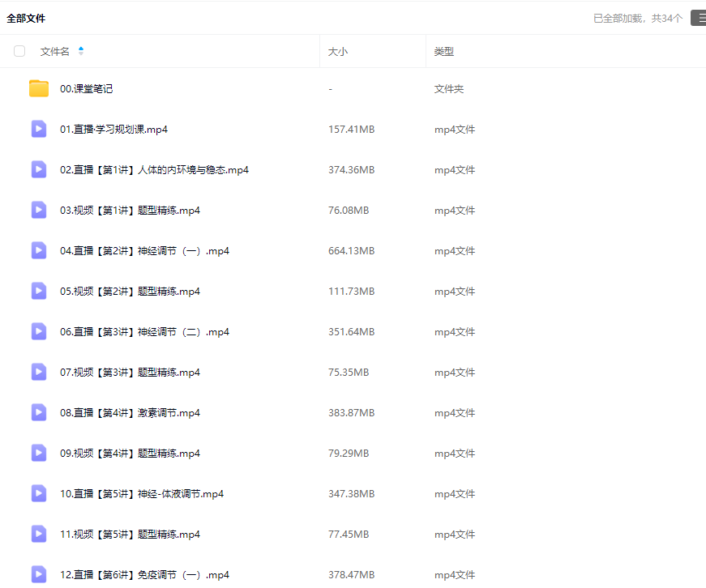Viewport: 706px width, 588px height.
Task: Click video icon for 06.直播【第3讲】神经调节（二）
Action: 39,331
